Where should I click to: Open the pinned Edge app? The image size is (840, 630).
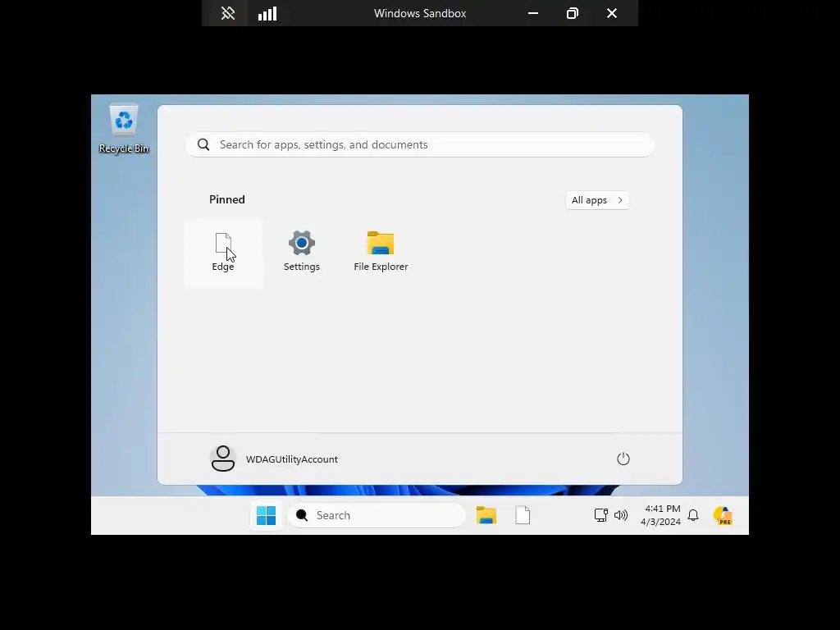223,253
